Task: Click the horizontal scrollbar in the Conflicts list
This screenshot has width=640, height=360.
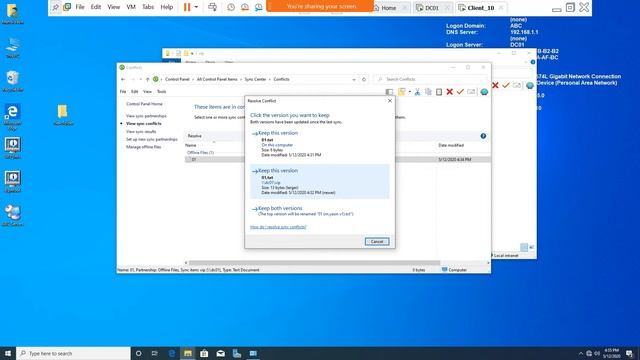Action: (314, 263)
